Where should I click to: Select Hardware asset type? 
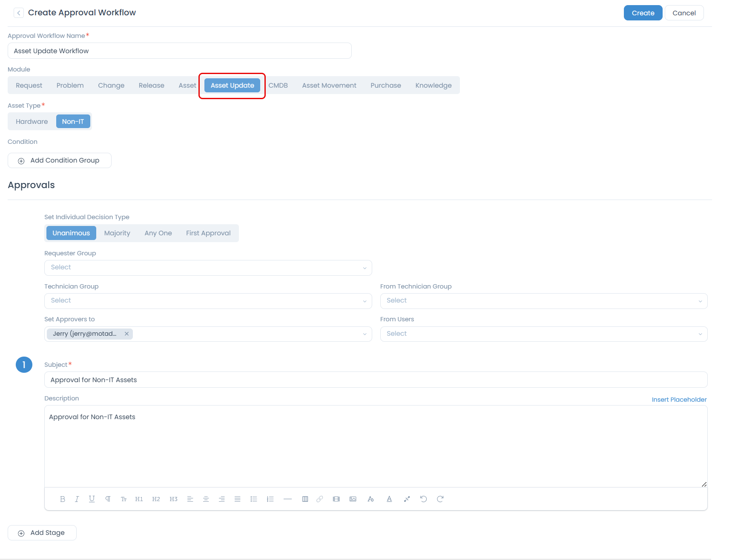pos(32,122)
